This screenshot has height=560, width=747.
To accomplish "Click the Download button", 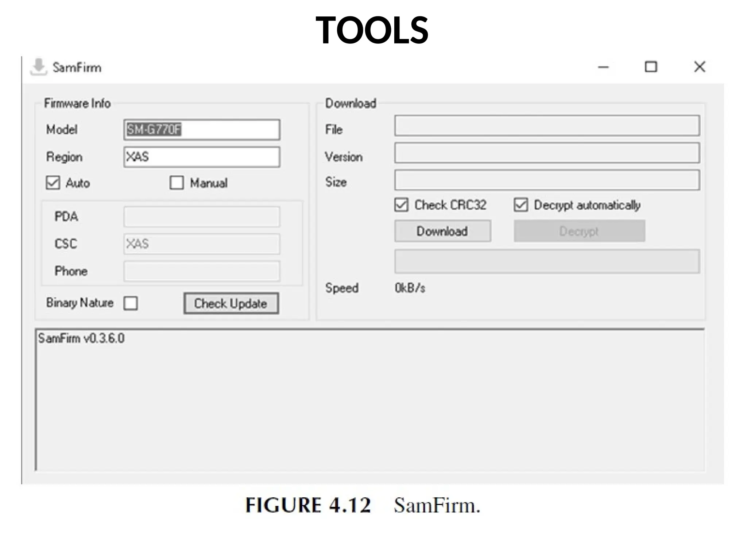I will 442,231.
